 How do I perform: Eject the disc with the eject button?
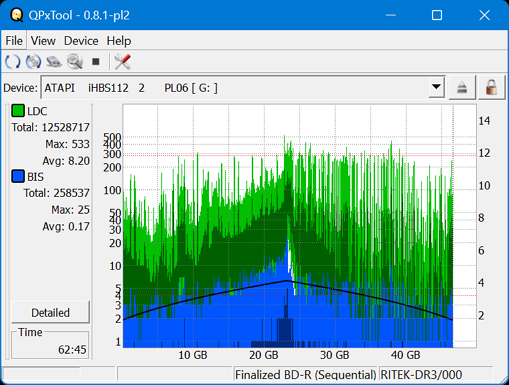(462, 88)
